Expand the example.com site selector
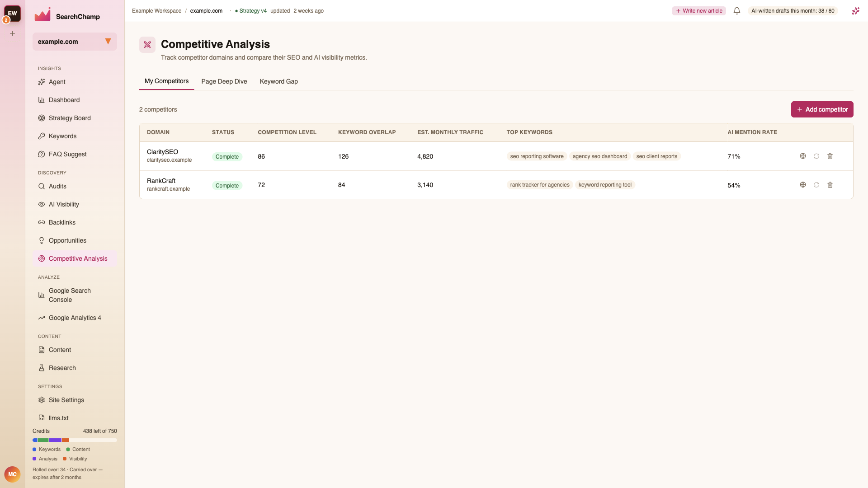 [75, 42]
